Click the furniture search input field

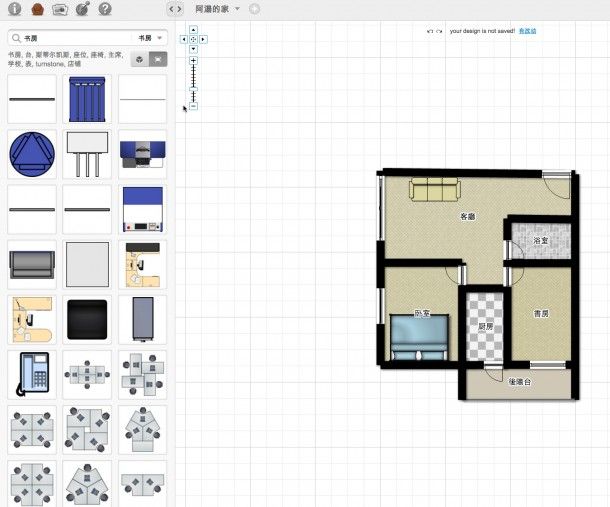coord(76,38)
